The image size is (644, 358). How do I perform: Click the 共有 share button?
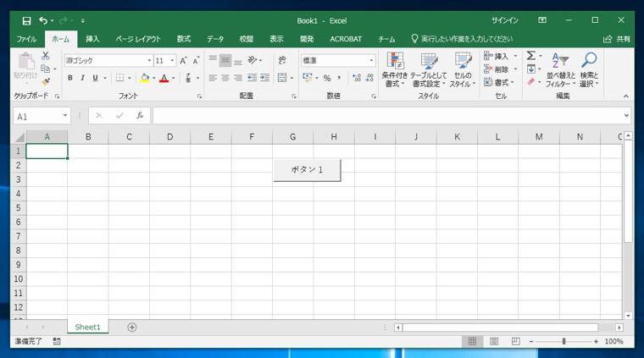(617, 39)
